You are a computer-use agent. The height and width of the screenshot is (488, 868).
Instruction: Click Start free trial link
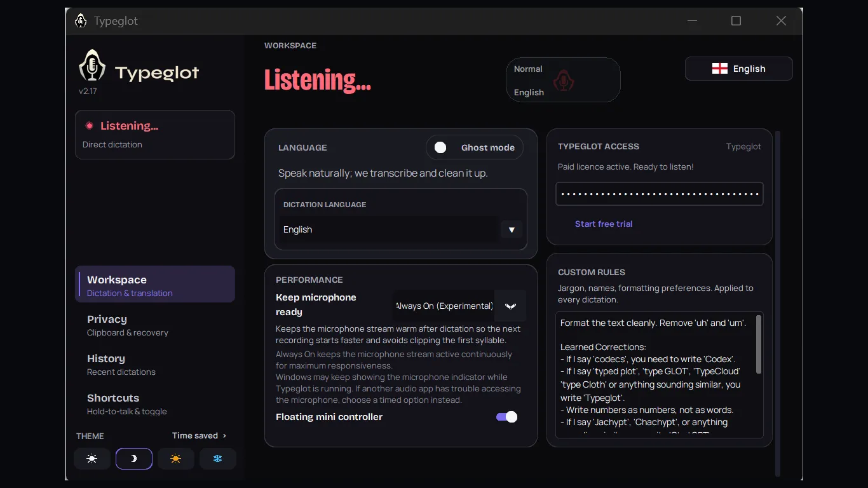(604, 224)
